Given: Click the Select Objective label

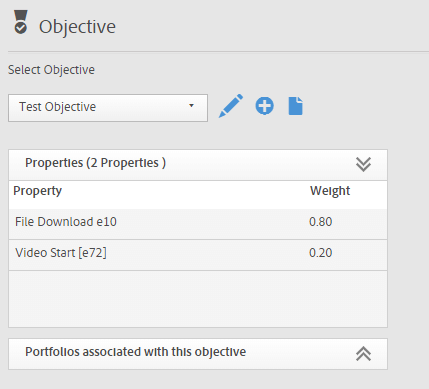Looking at the screenshot, I should click(x=51, y=70).
